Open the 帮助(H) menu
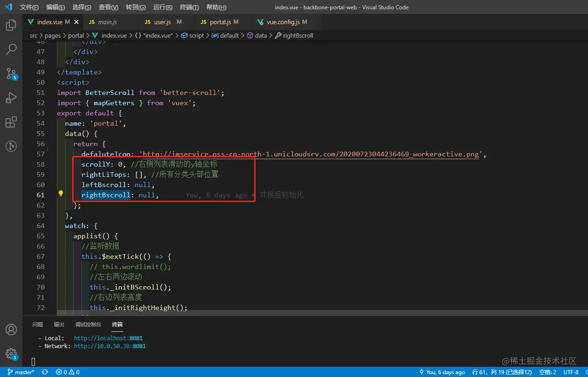588x377 pixels. tap(216, 7)
